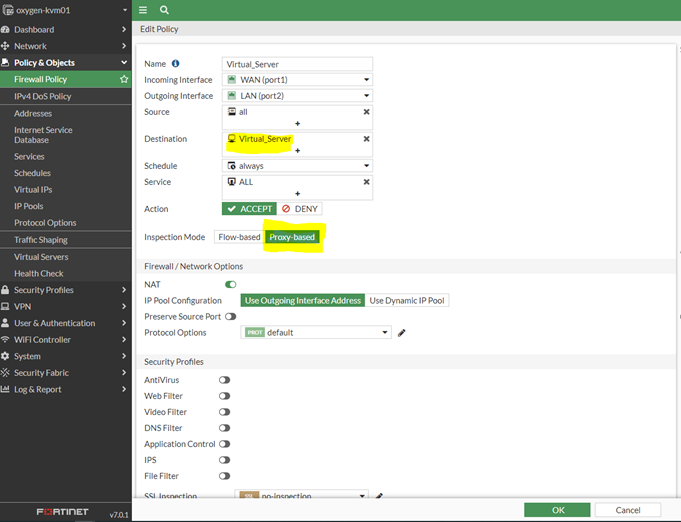
Task: Click the WiFi Controller signal icon
Action: [5, 339]
